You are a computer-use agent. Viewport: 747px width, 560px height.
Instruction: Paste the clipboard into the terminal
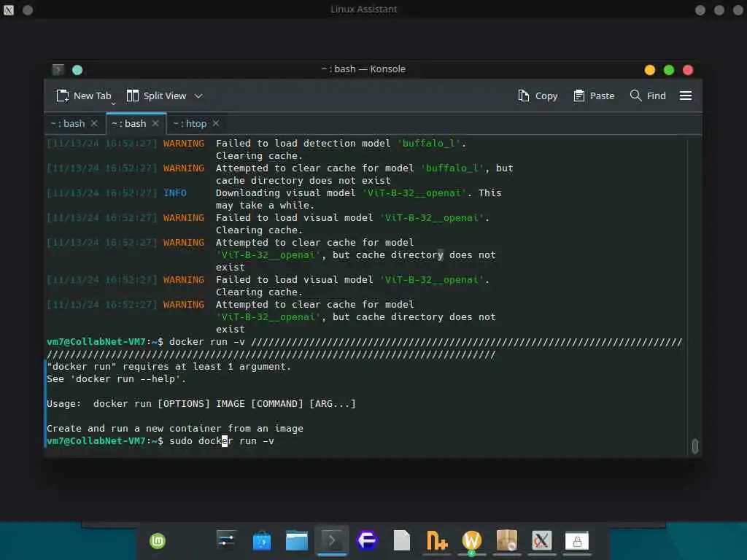point(594,96)
